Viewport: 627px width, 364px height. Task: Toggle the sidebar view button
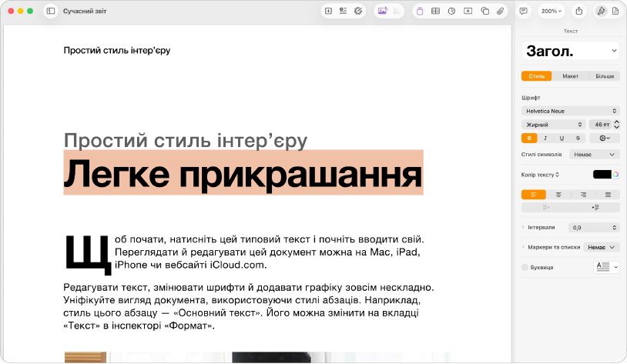51,12
